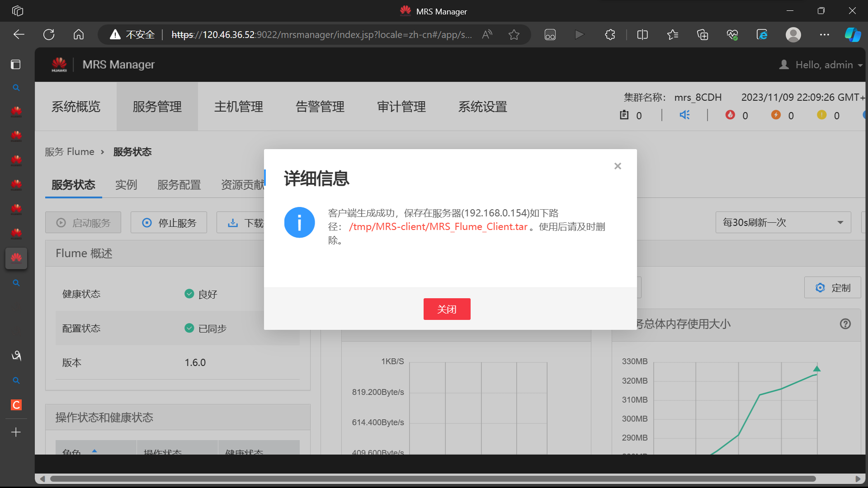The image size is (868, 488).
Task: Click the major alarm orange icon
Action: coord(776,115)
